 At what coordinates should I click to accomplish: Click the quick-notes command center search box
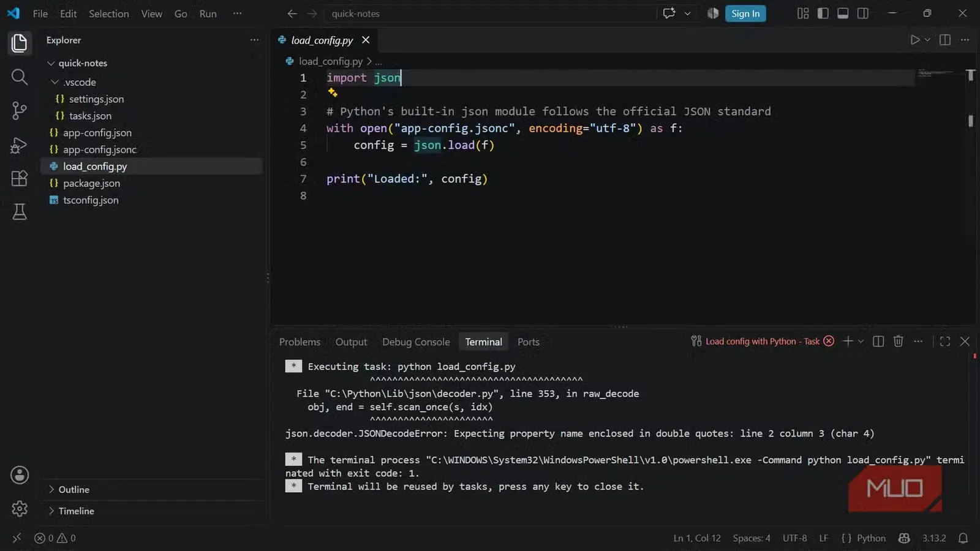point(490,13)
